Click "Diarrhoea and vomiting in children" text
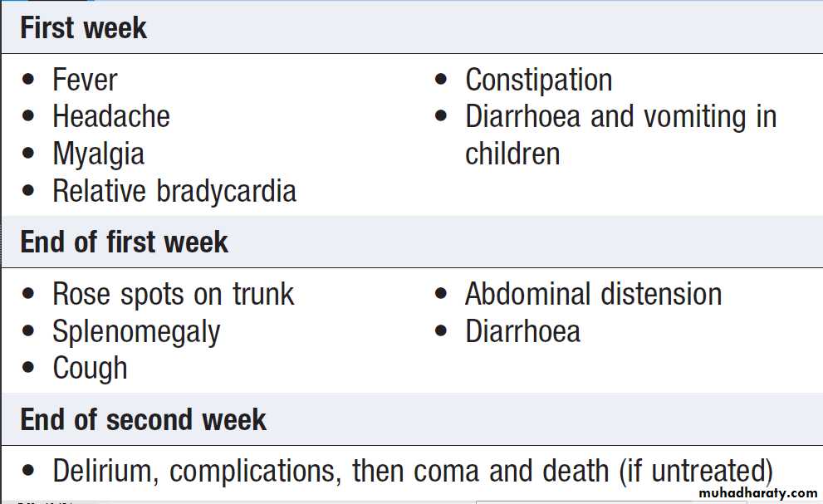 click(620, 117)
